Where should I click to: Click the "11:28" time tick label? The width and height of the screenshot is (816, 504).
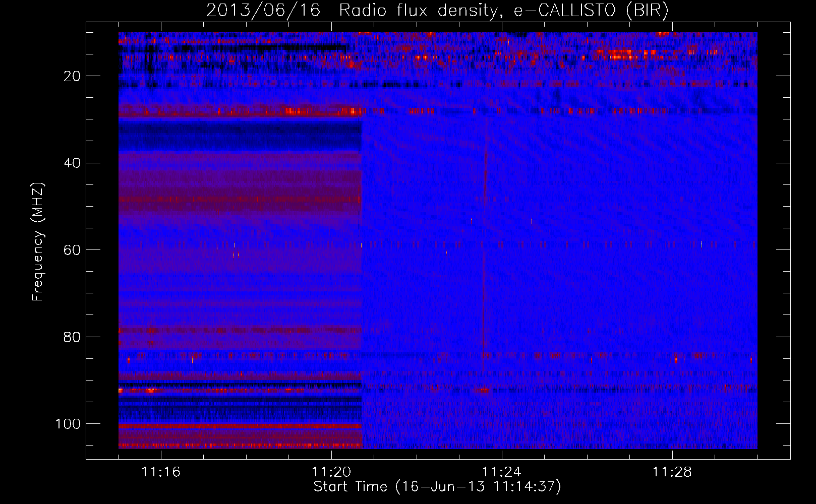click(x=672, y=472)
